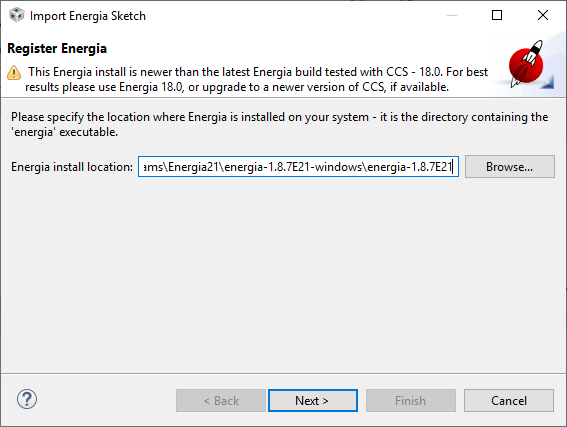Click the red Energia rocket logo
The image size is (567, 427).
coord(527,64)
